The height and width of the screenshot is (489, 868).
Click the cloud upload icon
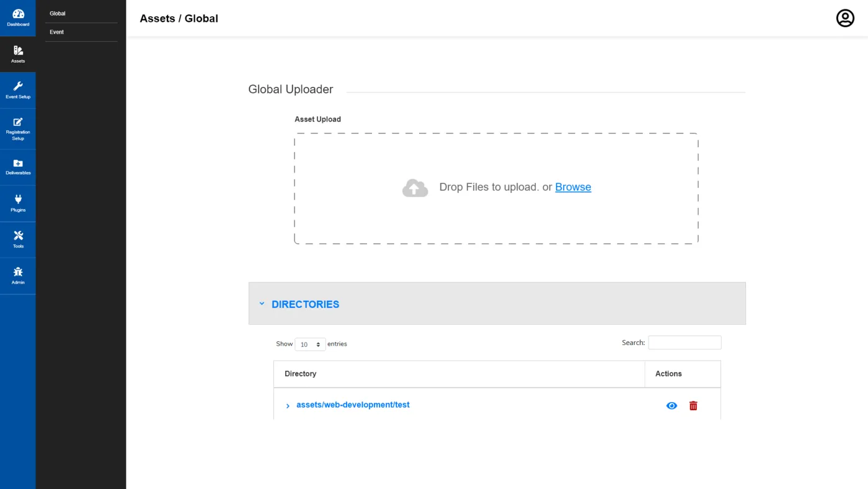click(x=415, y=187)
